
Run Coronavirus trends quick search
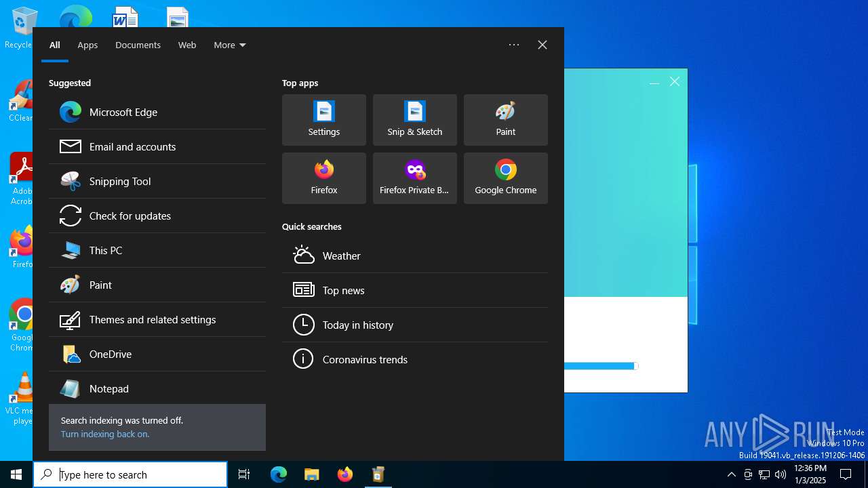pos(415,360)
